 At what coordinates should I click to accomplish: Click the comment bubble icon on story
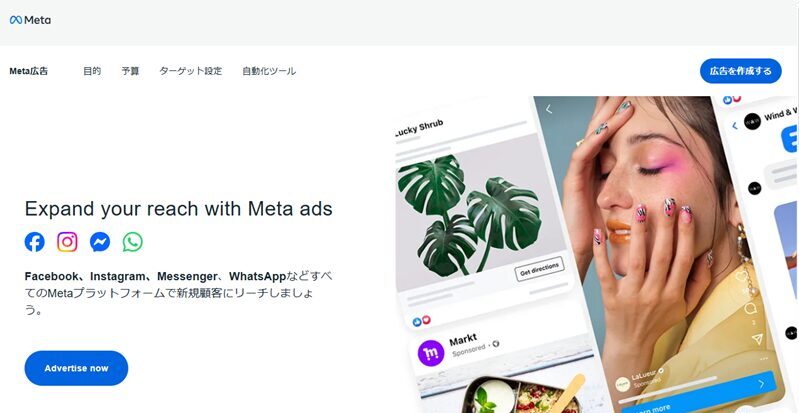(x=750, y=308)
